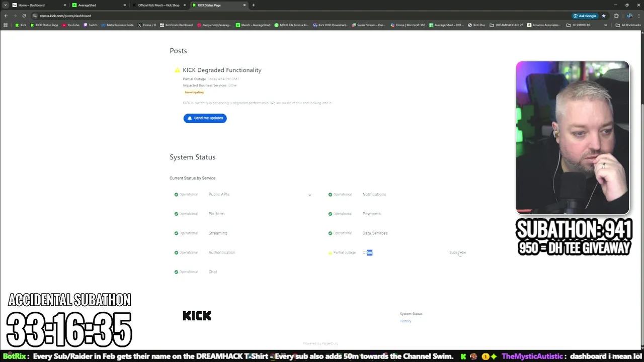The image size is (644, 362).
Task: Open the KICK Status Page bookmark
Action: (44, 25)
